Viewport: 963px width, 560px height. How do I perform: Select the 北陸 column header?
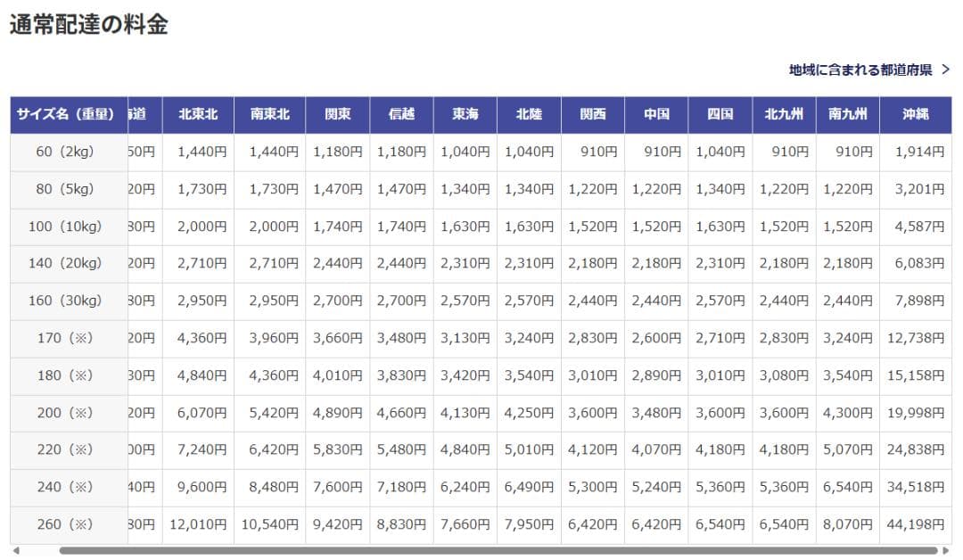(529, 114)
